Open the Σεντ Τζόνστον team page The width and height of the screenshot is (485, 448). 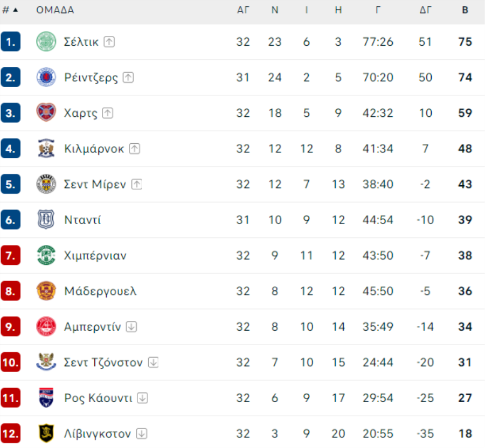(103, 362)
